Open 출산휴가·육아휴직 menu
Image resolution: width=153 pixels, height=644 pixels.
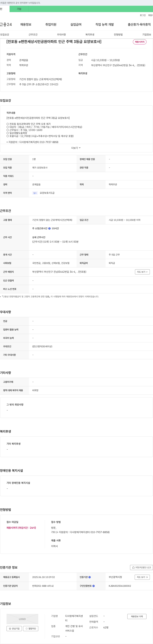click(x=139, y=24)
